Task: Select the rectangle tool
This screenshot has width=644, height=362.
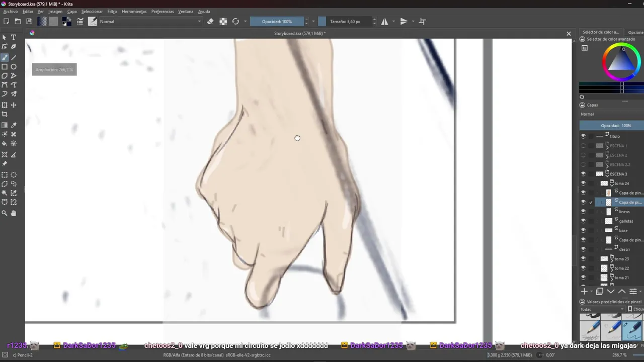Action: [x=5, y=67]
